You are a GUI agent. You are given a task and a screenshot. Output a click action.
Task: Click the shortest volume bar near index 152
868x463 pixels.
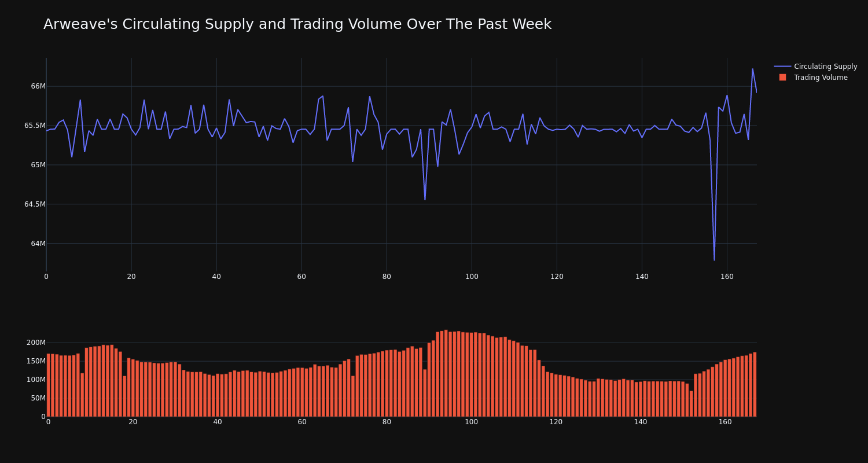pyautogui.click(x=691, y=404)
